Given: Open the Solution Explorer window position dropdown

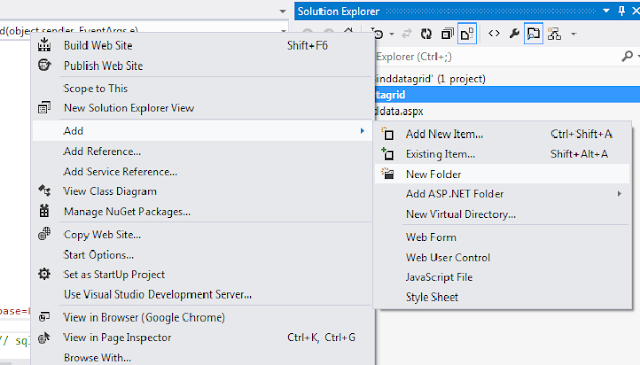Looking at the screenshot, I should pyautogui.click(x=606, y=11).
